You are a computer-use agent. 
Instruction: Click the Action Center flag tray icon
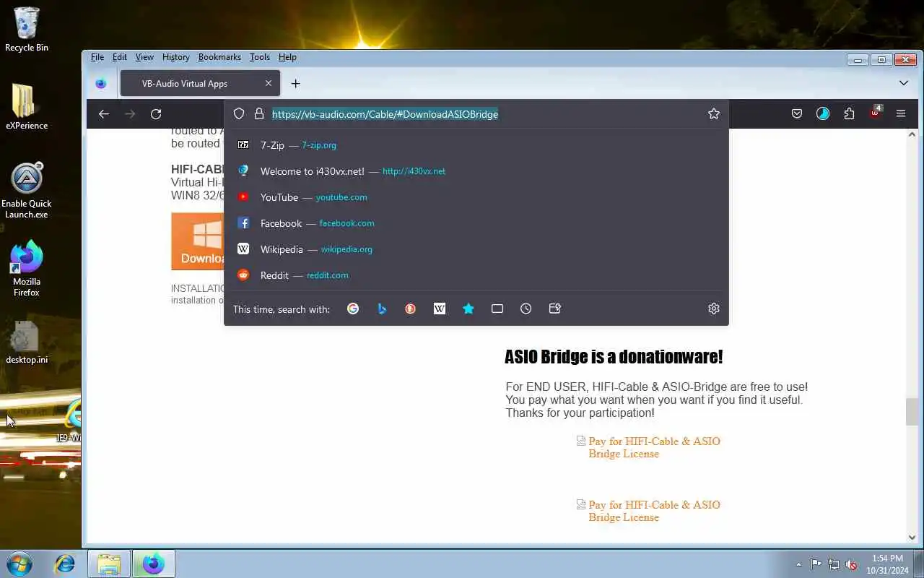[x=816, y=564]
